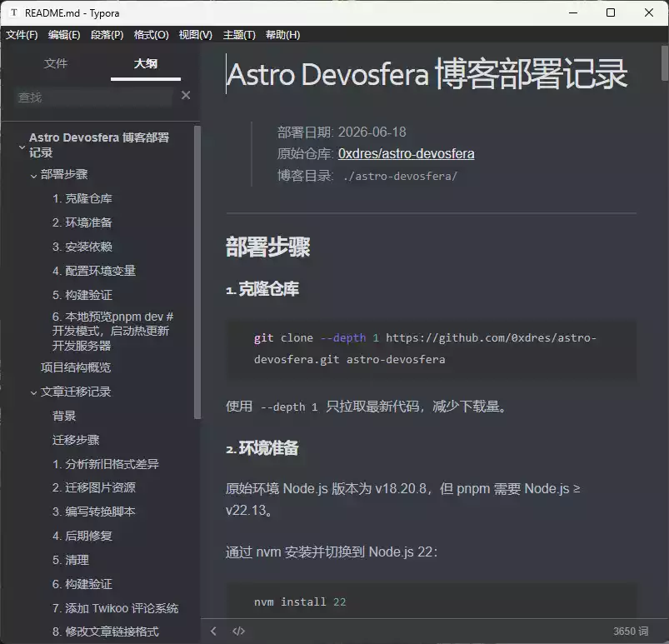Open the 视图(V) menu
The width and height of the screenshot is (669, 644).
(x=196, y=34)
